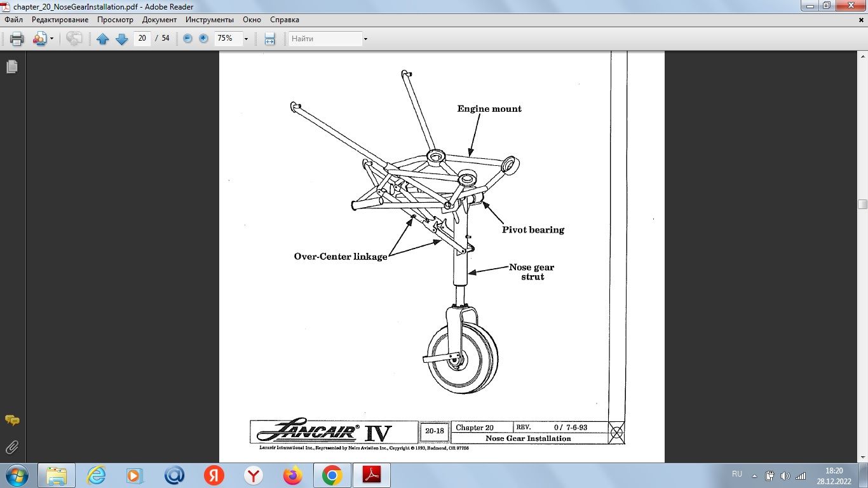Expand the Найти search options dropdown
This screenshot has width=868, height=488.
365,39
